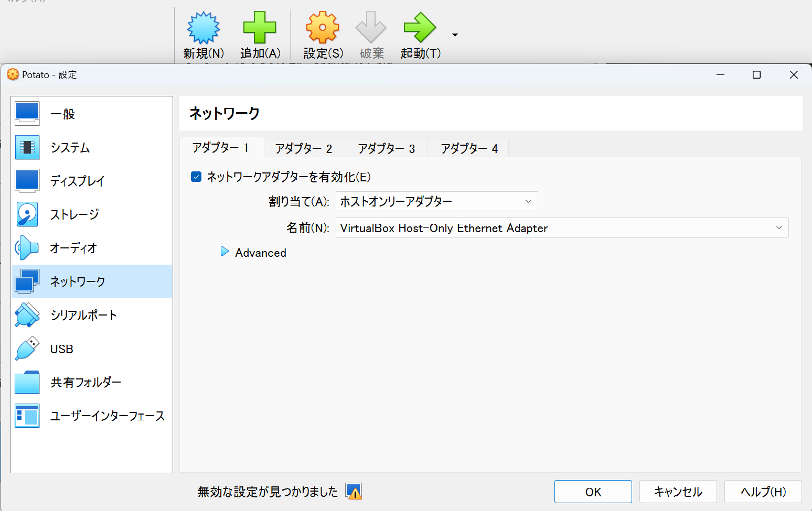The image size is (812, 511).
Task: Open the システム settings category
Action: (x=92, y=147)
